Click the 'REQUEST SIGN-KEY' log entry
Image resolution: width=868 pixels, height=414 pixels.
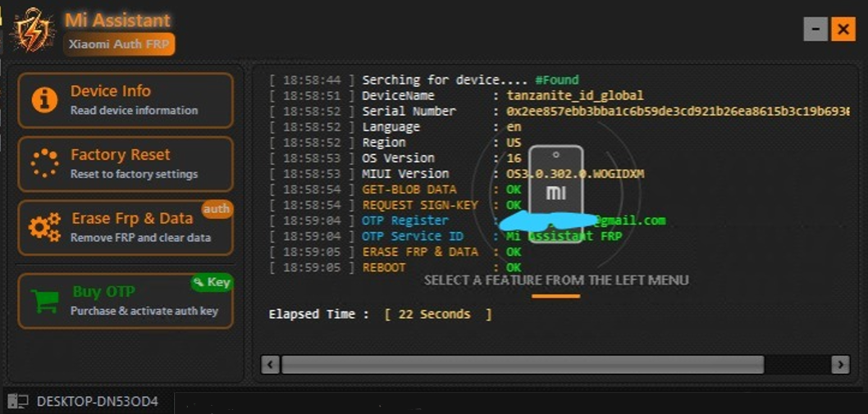420,205
